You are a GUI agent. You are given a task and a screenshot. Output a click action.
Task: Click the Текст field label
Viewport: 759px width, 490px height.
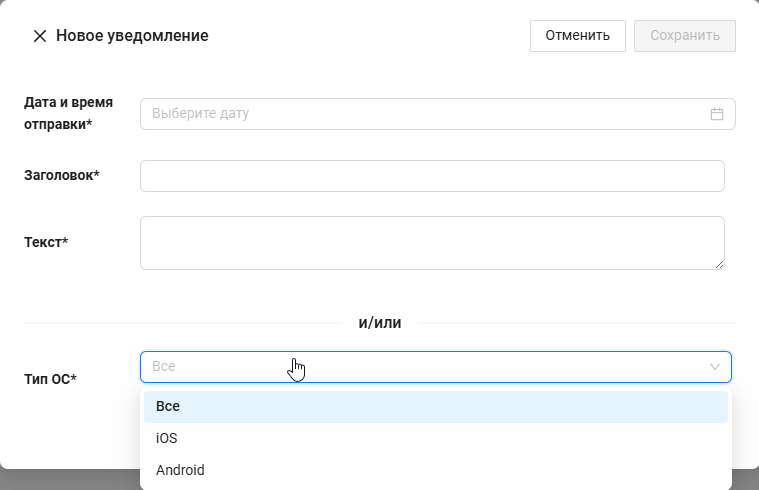tap(46, 242)
